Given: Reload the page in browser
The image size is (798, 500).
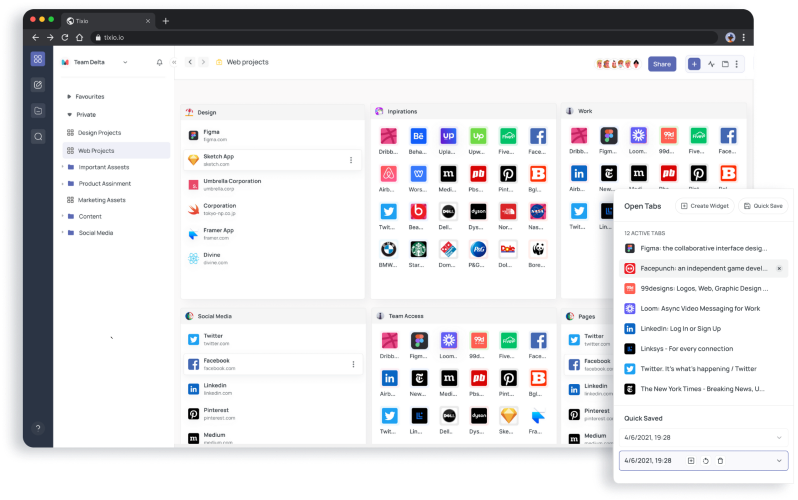Looking at the screenshot, I should [x=65, y=37].
